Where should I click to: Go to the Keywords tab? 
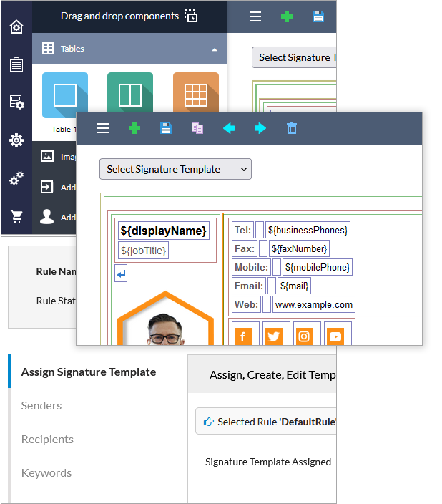coord(46,472)
